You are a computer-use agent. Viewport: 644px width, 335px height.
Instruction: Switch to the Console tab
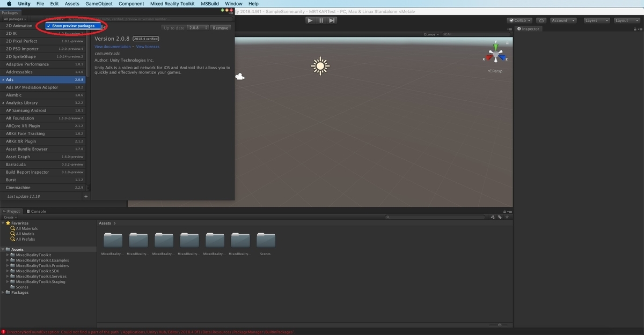coord(36,211)
